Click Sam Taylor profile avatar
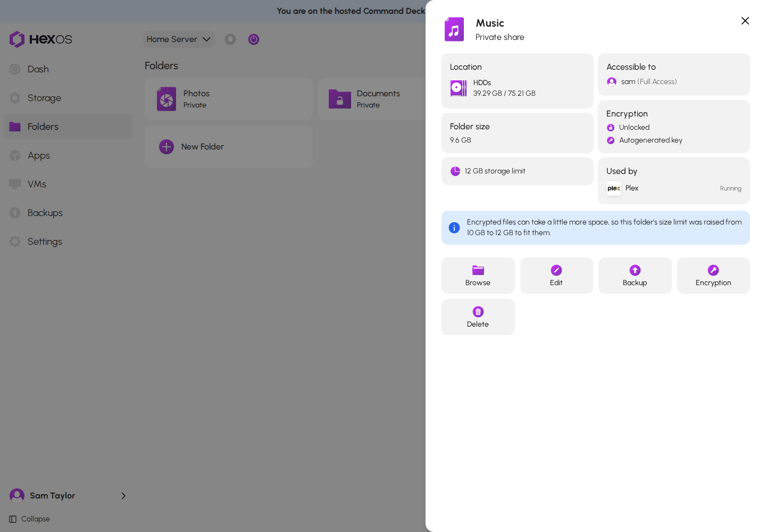 coord(17,496)
